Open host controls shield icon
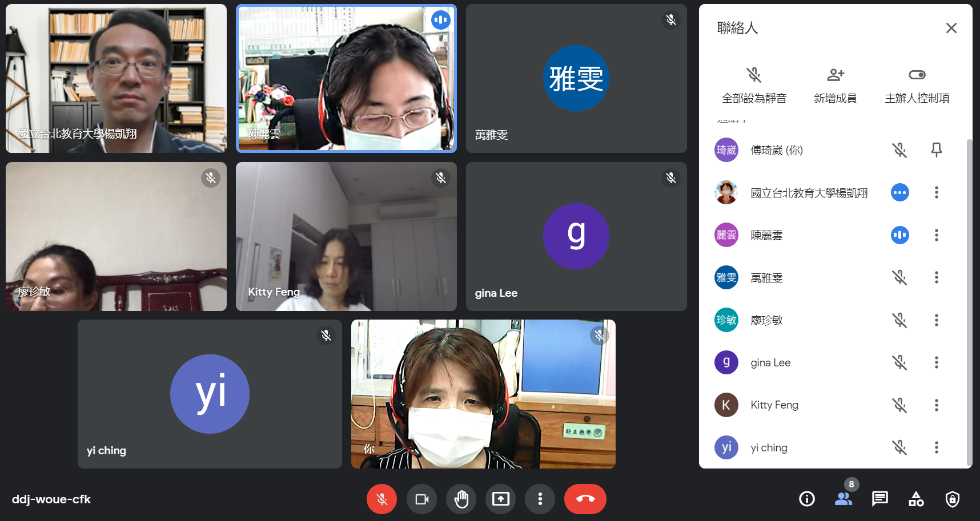980x521 pixels. pos(952,499)
